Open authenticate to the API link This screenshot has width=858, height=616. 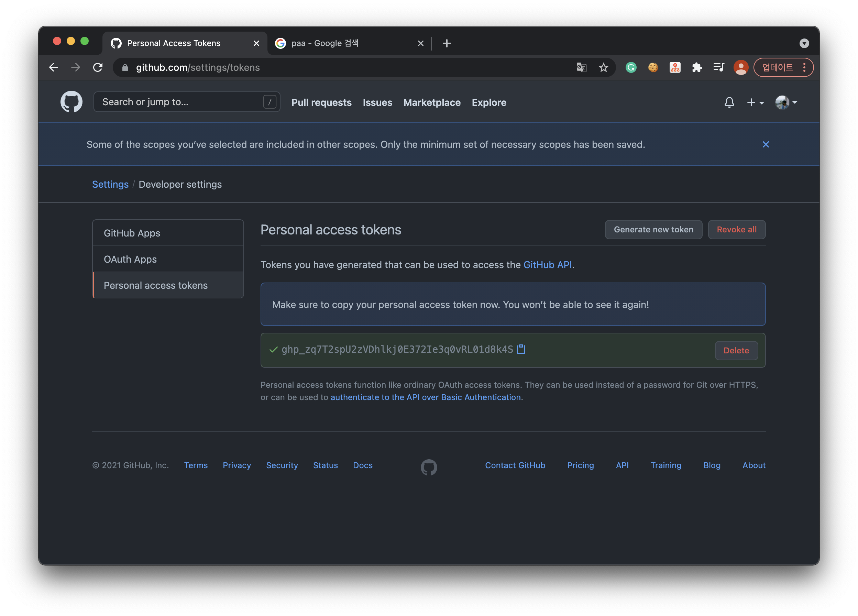pos(425,397)
